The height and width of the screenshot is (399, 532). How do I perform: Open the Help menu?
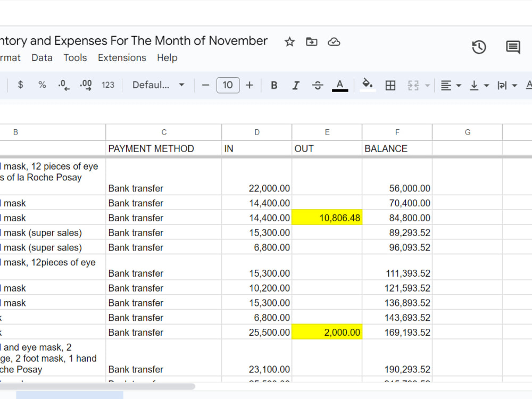click(167, 57)
